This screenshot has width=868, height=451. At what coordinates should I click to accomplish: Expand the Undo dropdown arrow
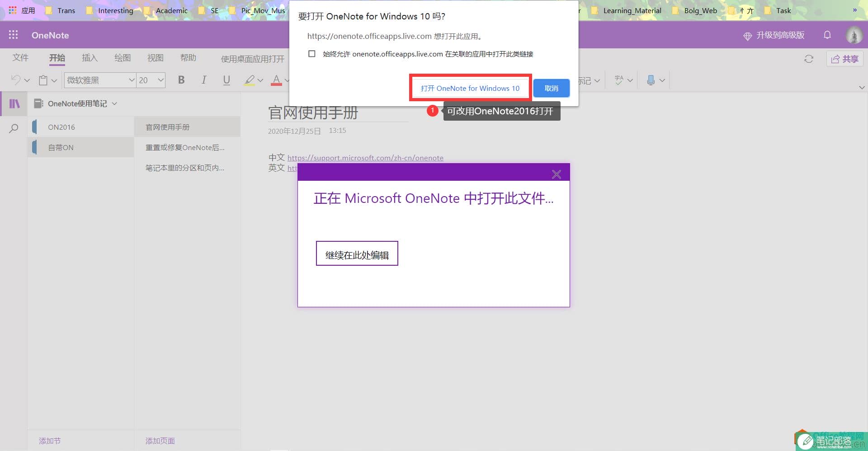point(27,80)
